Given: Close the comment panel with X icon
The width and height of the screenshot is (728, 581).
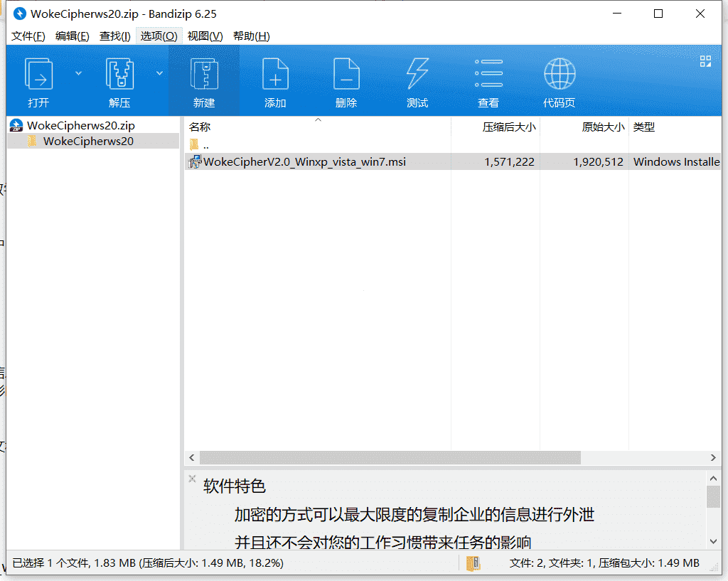Looking at the screenshot, I should [192, 479].
